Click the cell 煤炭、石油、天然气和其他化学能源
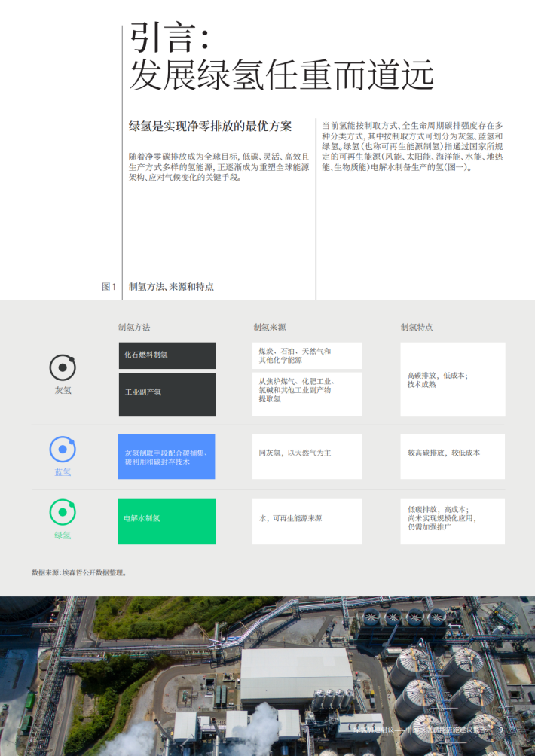The width and height of the screenshot is (535, 756). tap(307, 356)
